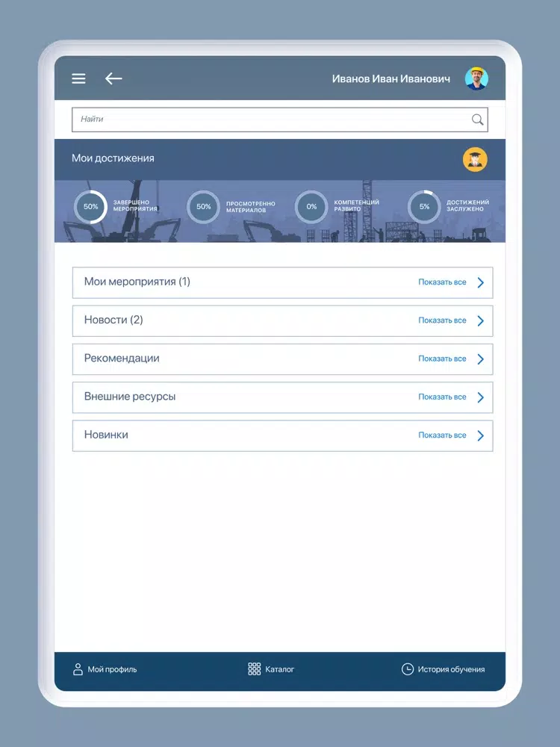Expand Рекомендации via chevron arrow
This screenshot has width=560, height=747.
click(480, 359)
